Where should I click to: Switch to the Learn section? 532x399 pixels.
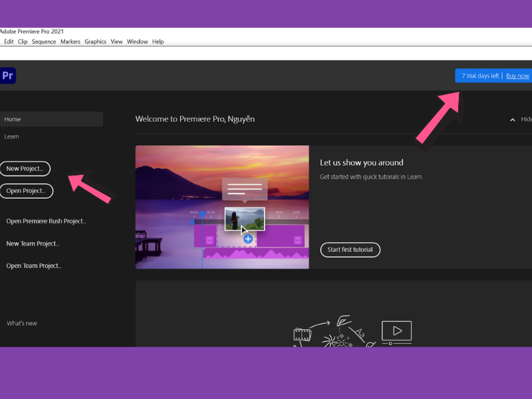[11, 136]
